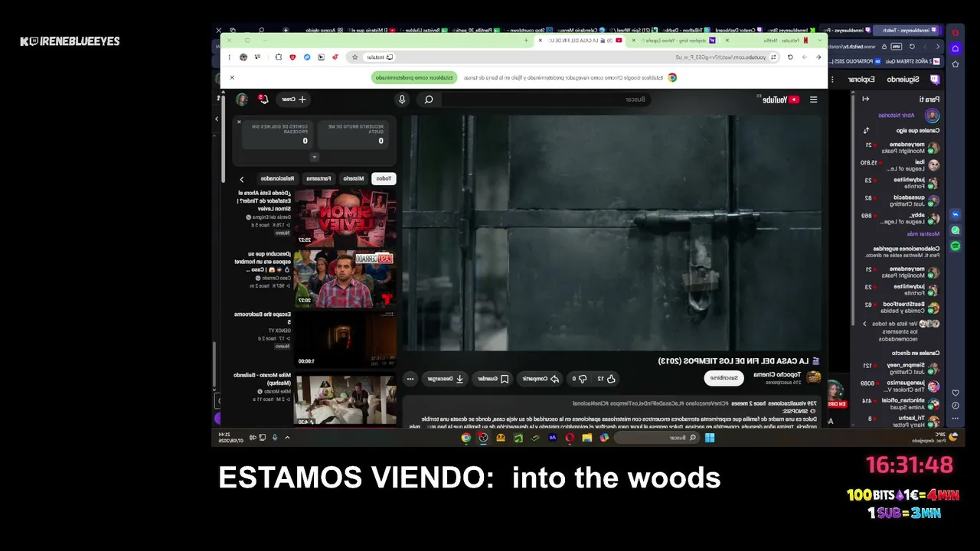Click the Topocho Cinema channel avatar
This screenshot has width=980, height=551.
814,377
